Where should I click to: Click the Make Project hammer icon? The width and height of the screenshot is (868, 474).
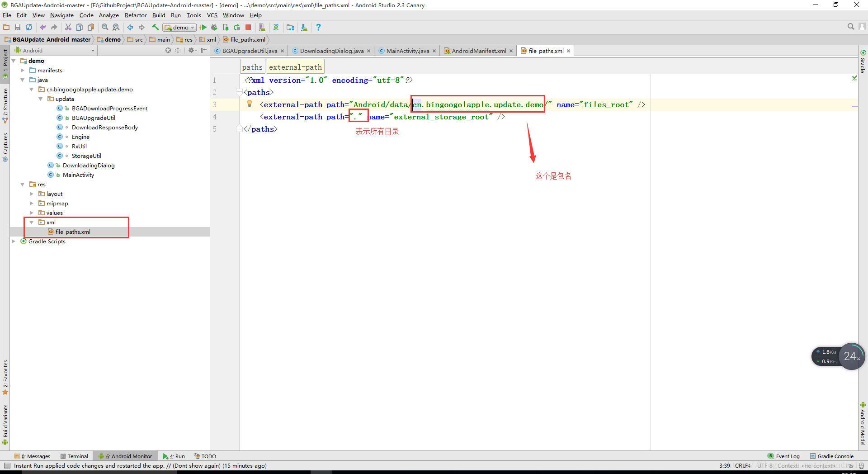[x=156, y=27]
